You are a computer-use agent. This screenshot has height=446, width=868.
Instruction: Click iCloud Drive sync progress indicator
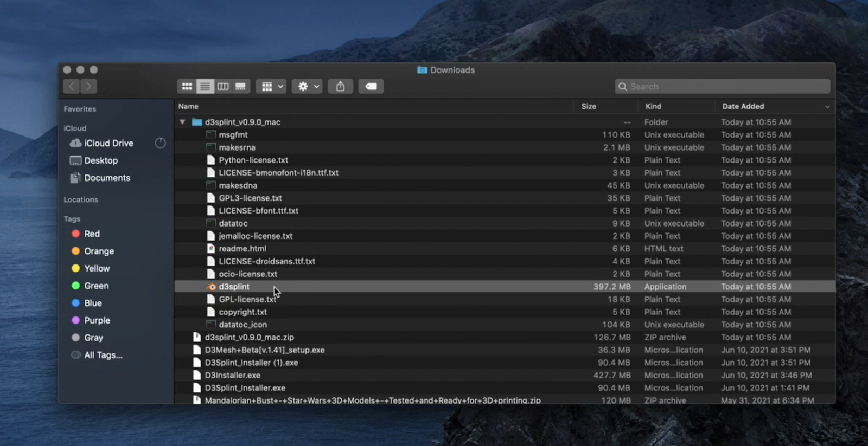tap(160, 143)
